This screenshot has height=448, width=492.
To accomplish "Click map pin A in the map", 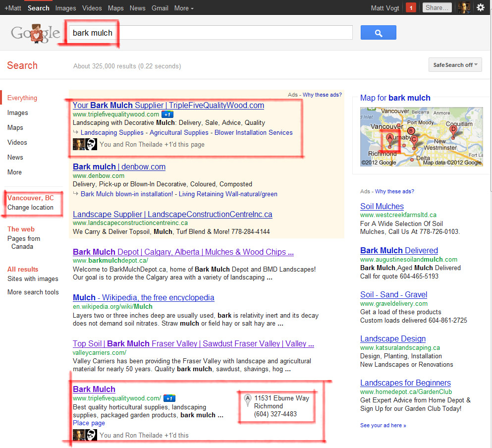I will (390, 140).
